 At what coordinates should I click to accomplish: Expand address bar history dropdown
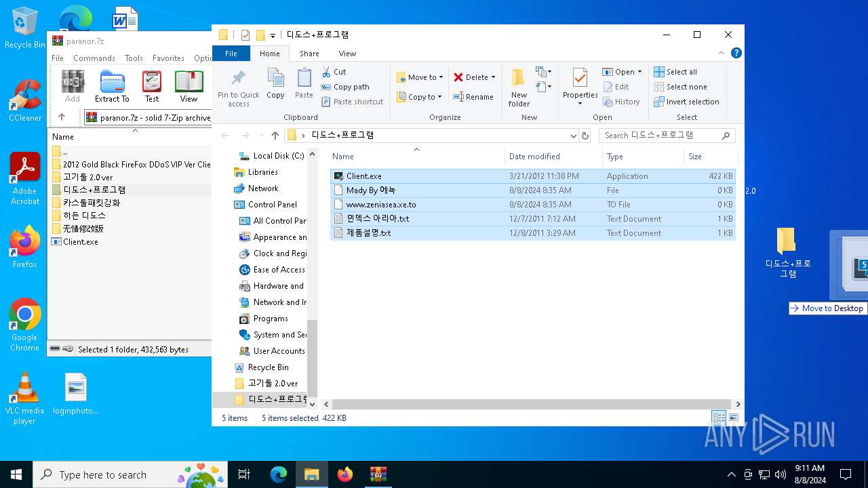pyautogui.click(x=574, y=136)
